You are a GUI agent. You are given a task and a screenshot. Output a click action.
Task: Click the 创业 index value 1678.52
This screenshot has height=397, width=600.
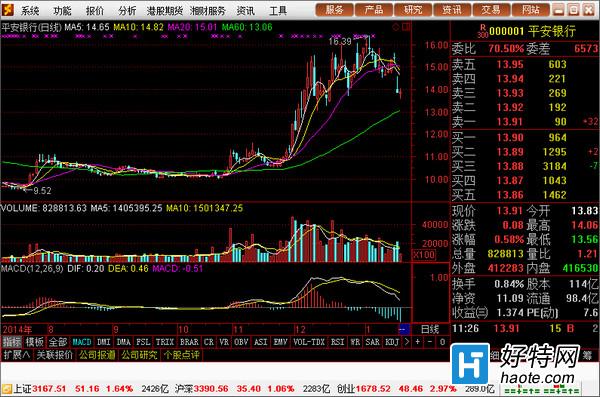[373, 389]
